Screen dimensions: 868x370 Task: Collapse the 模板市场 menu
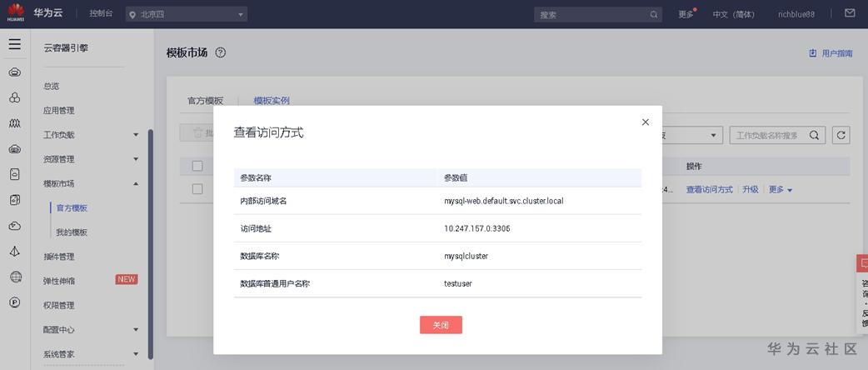[136, 184]
